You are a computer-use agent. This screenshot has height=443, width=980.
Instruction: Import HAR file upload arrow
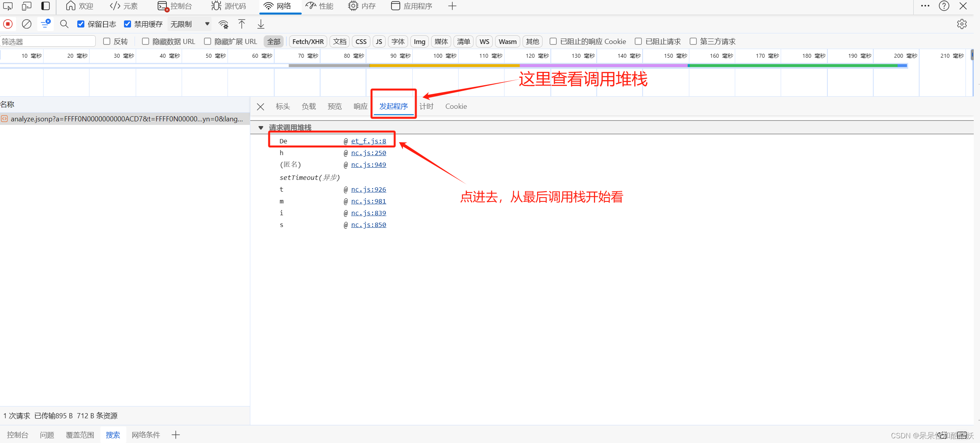pyautogui.click(x=242, y=24)
